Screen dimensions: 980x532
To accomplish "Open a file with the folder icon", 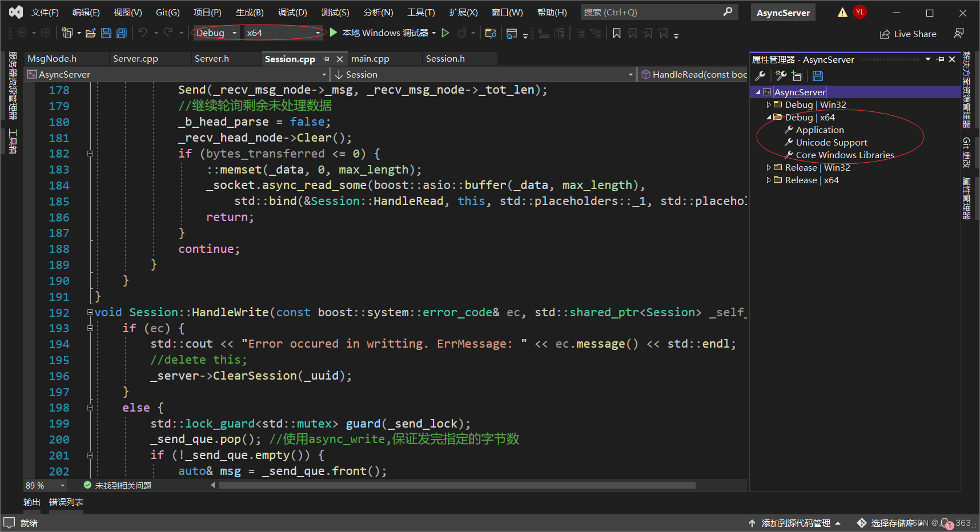I will [90, 34].
